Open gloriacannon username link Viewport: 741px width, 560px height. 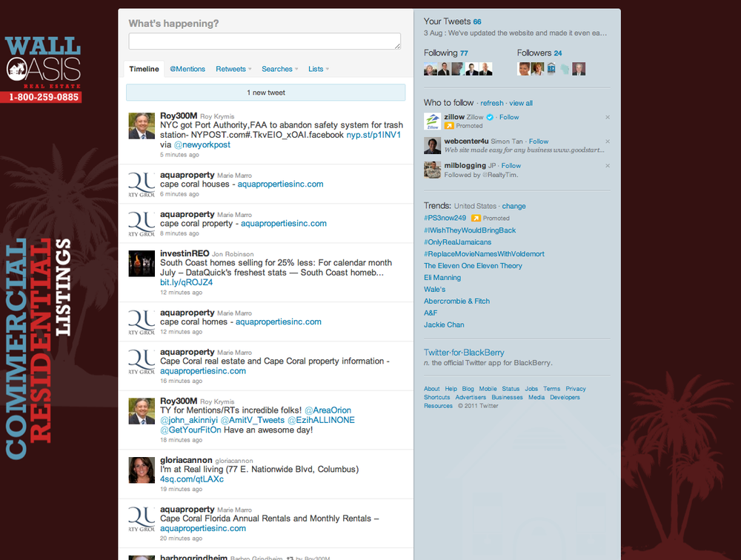point(186,460)
